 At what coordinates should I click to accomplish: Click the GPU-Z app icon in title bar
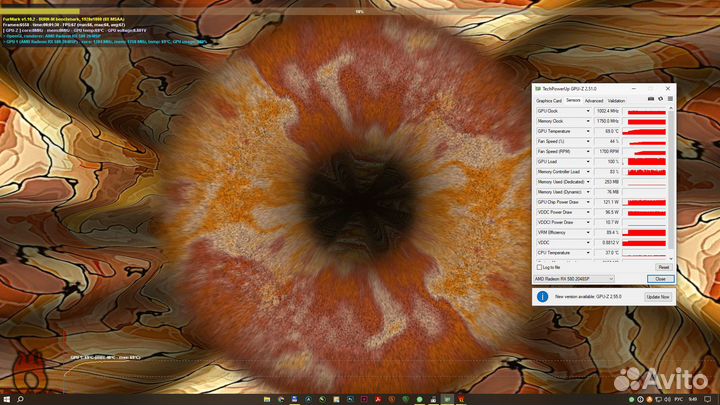[x=537, y=89]
